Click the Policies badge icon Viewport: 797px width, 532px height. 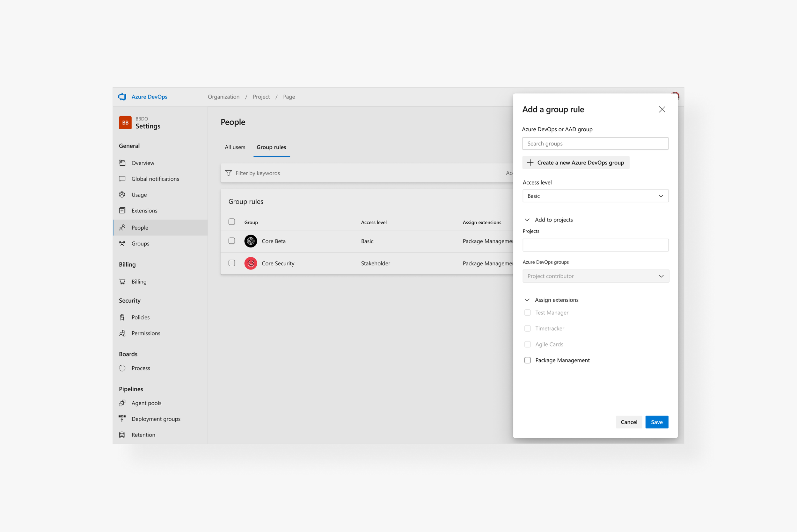click(x=122, y=317)
